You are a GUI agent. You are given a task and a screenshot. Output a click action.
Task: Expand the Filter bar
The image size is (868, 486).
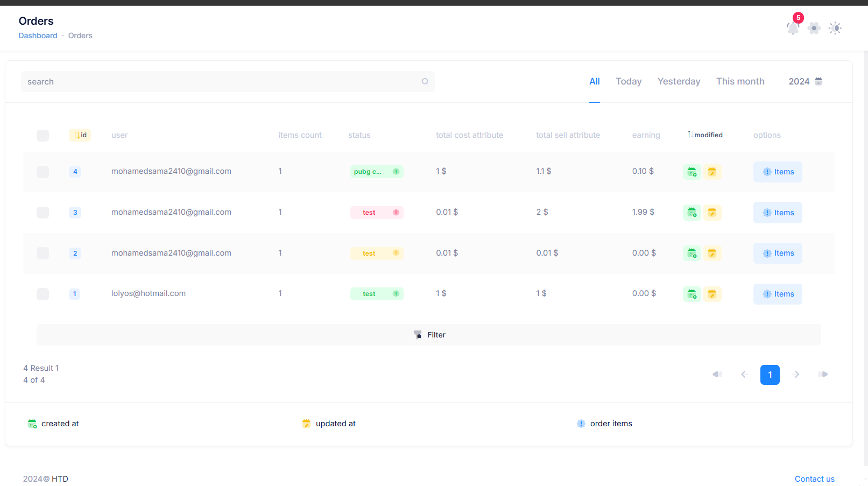click(429, 335)
